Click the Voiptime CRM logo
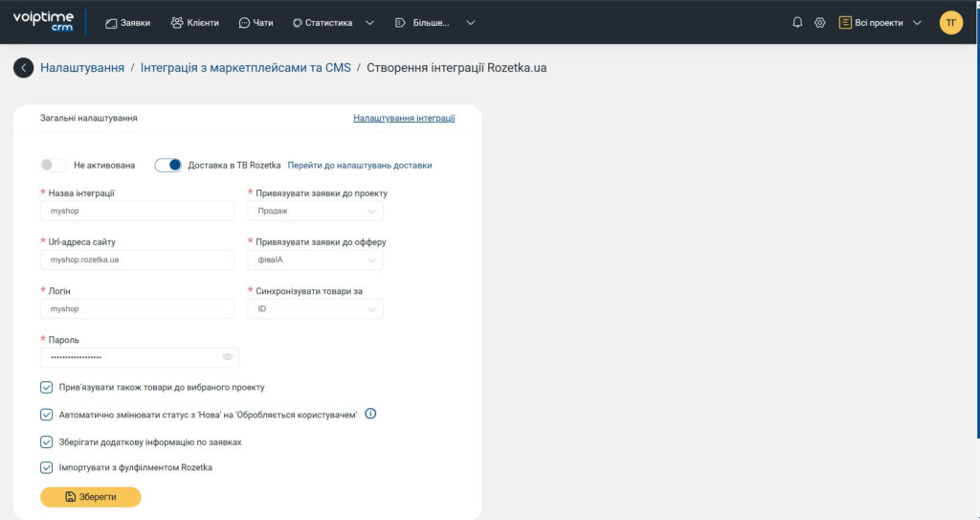Viewport: 980px width, 520px height. coord(43,22)
